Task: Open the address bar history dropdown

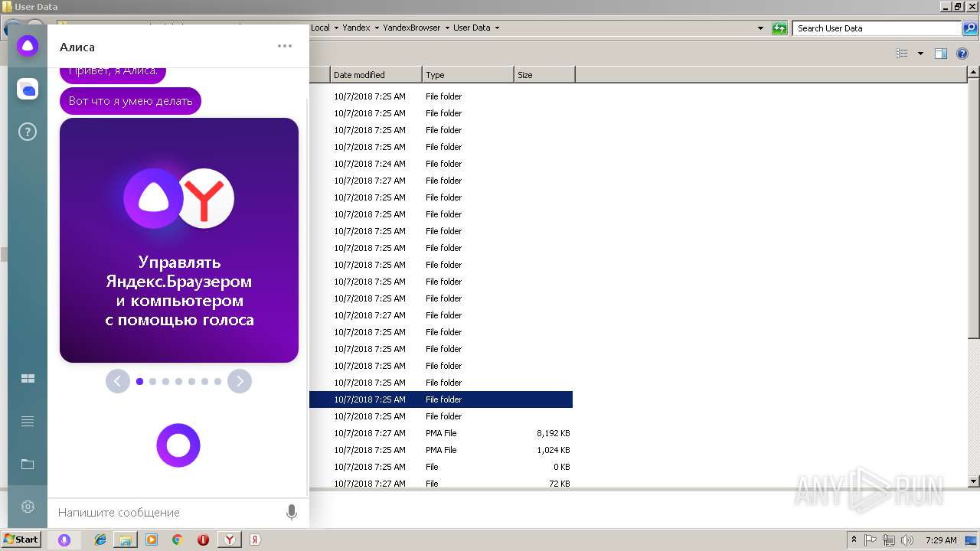Action: point(760,28)
